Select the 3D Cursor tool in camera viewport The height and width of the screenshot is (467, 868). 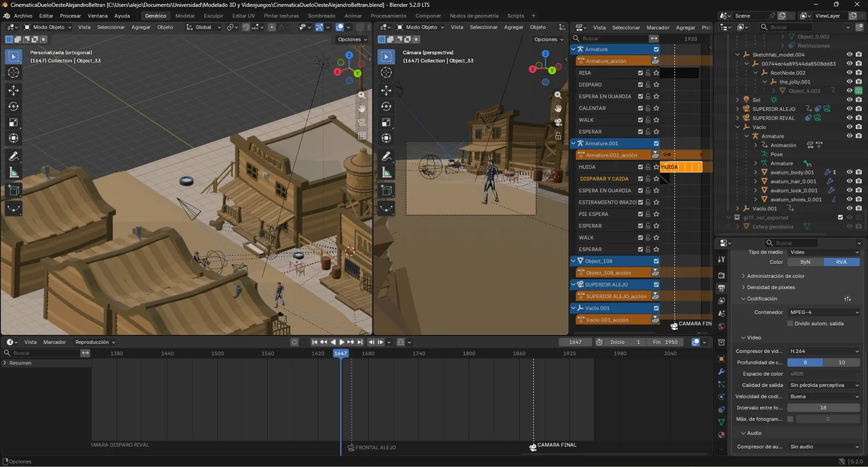(x=386, y=73)
